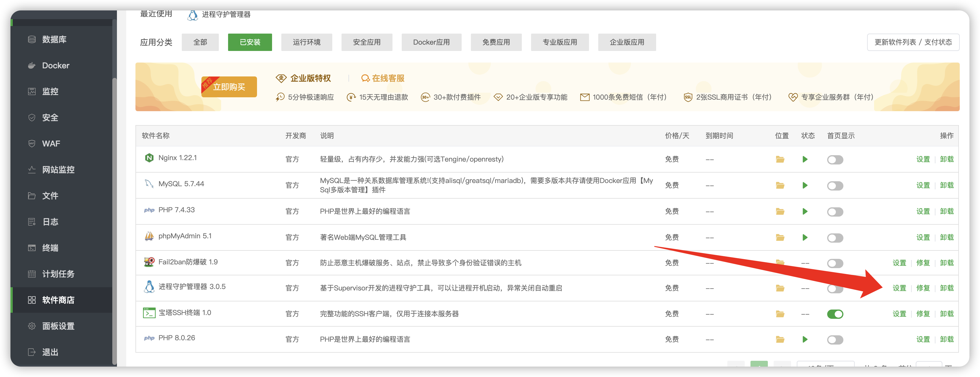980x377 pixels.
Task: Open the MySQL install folder icon
Action: 780,186
